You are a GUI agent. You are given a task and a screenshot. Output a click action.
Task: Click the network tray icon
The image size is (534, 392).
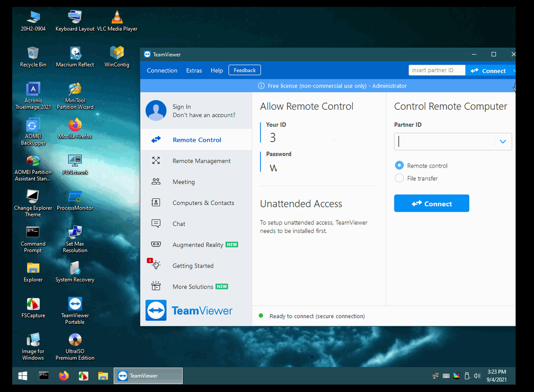[435, 376]
